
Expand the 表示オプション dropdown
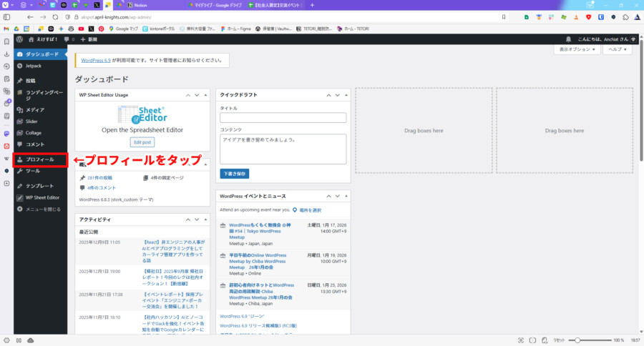tap(575, 50)
